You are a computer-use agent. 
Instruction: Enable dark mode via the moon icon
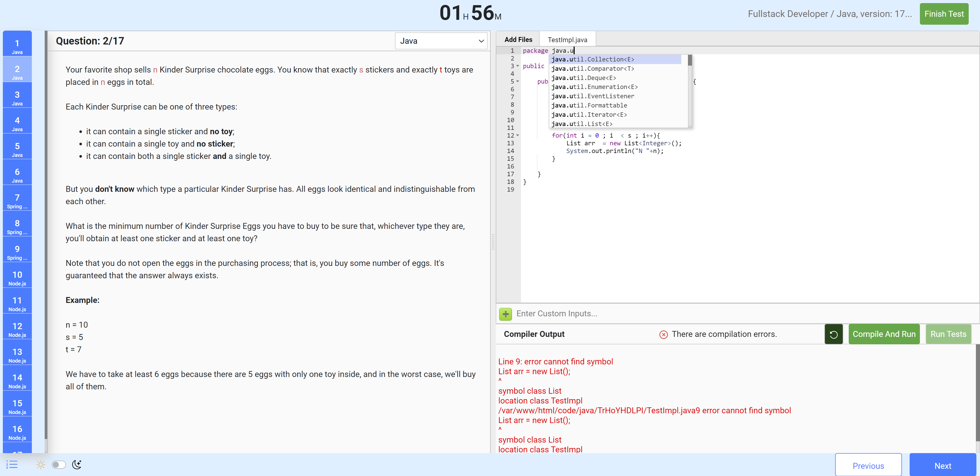coord(77,465)
